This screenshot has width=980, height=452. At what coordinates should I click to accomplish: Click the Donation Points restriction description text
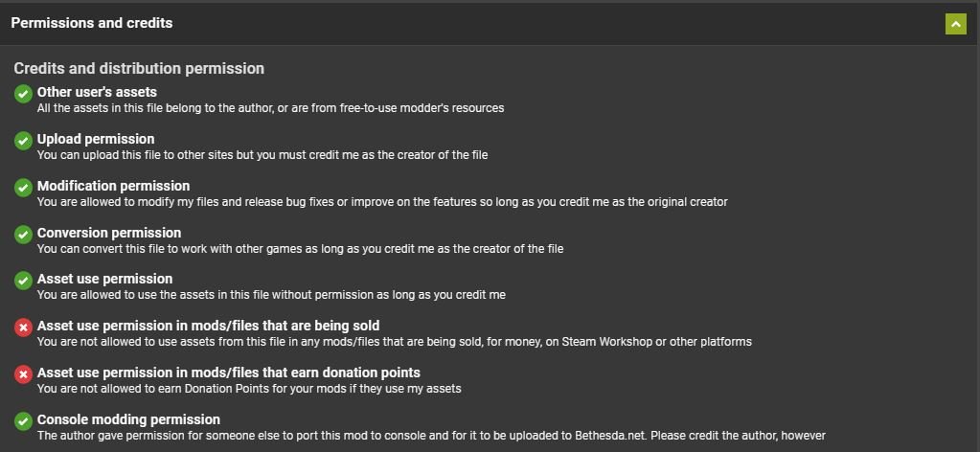(249, 389)
